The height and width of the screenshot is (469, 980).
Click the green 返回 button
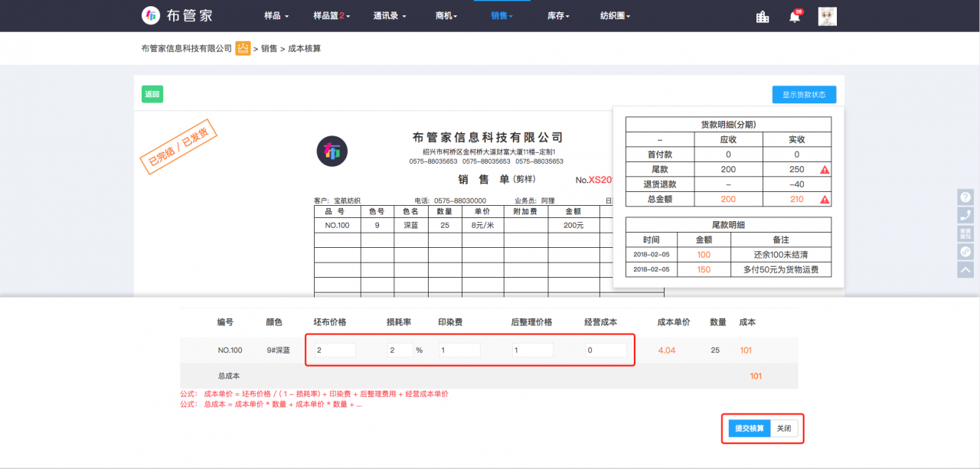click(152, 94)
